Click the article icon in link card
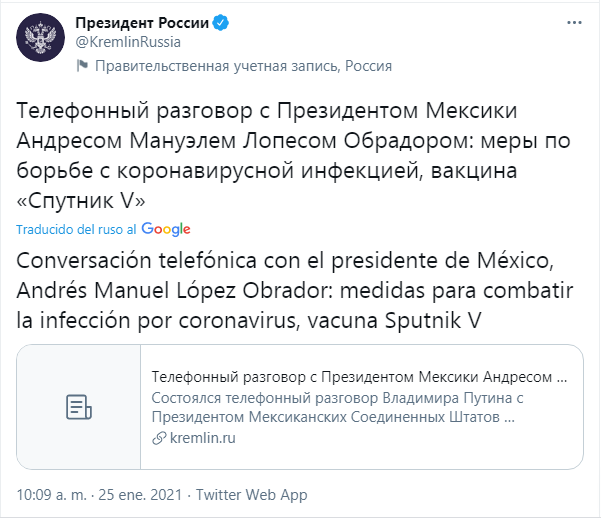The height and width of the screenshot is (519, 601). click(78, 407)
